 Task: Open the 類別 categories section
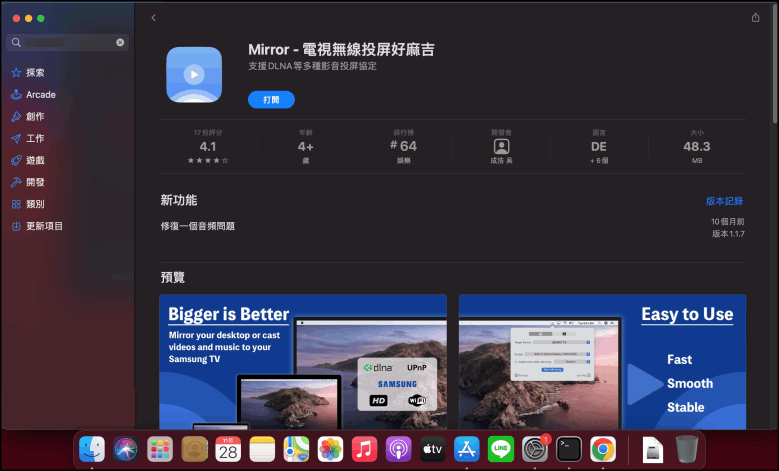[28, 204]
